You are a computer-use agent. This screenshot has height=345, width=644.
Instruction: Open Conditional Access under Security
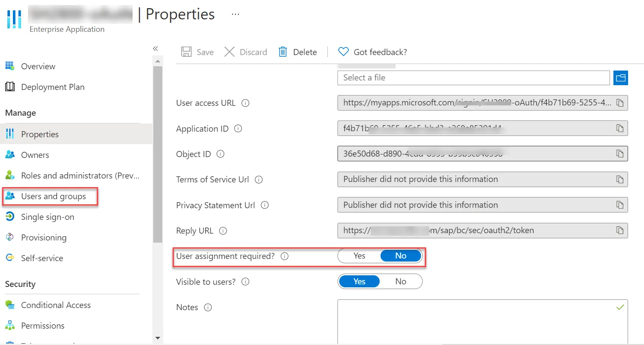coord(56,305)
